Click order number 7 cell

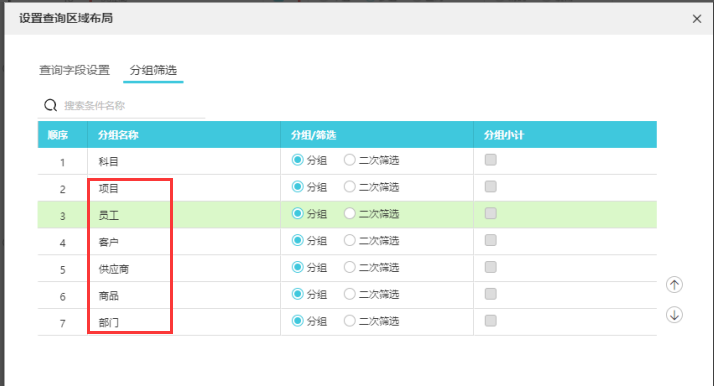point(62,323)
